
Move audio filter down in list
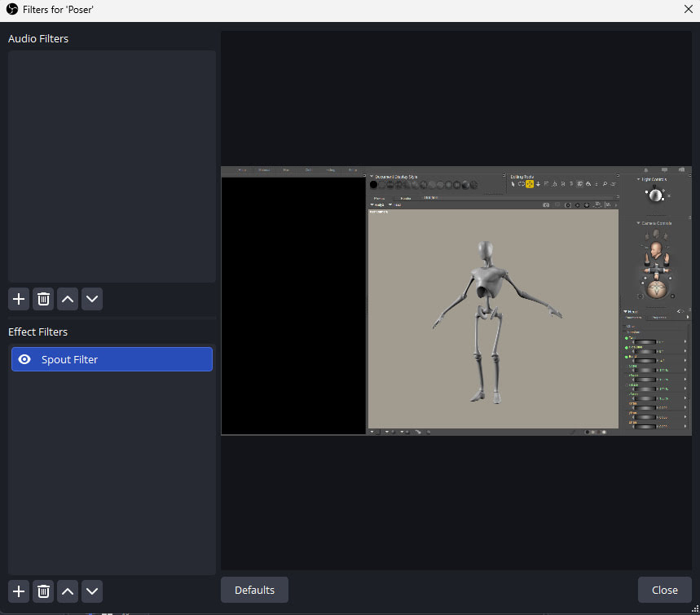[93, 299]
